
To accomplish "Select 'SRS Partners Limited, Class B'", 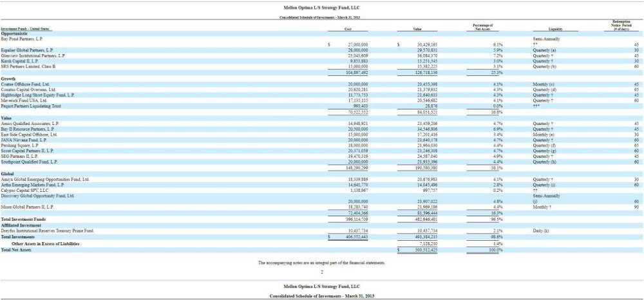I will tap(28, 66).
